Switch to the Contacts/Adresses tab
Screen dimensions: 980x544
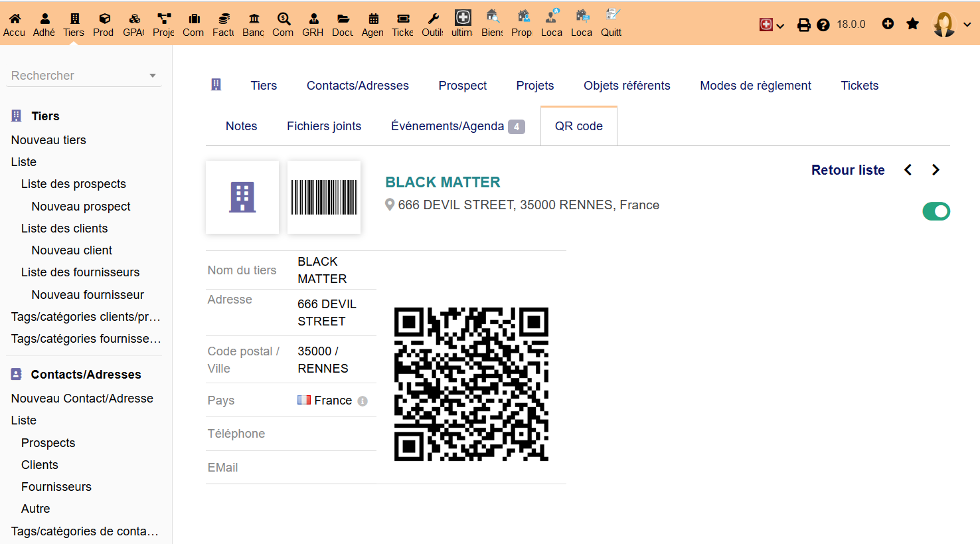click(x=358, y=86)
